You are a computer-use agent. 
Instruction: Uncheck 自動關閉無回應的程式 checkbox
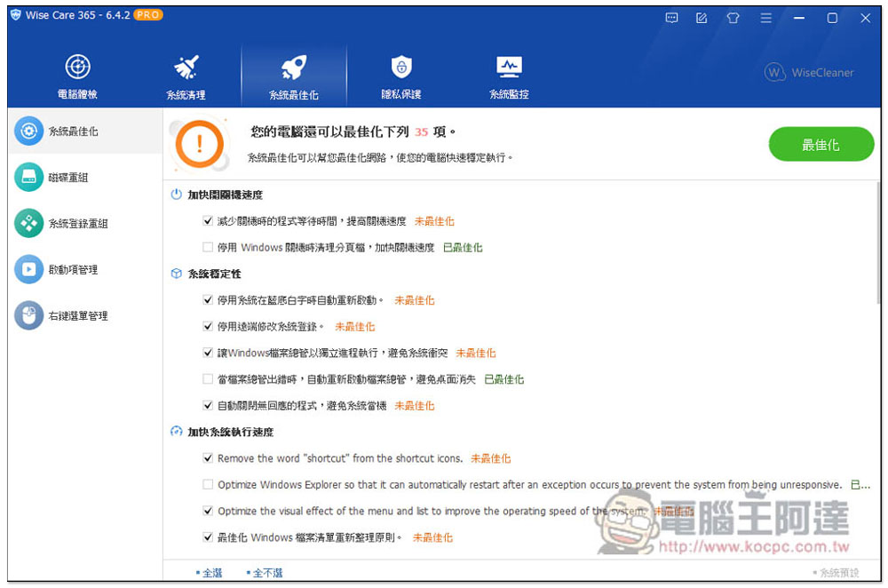pyautogui.click(x=208, y=405)
